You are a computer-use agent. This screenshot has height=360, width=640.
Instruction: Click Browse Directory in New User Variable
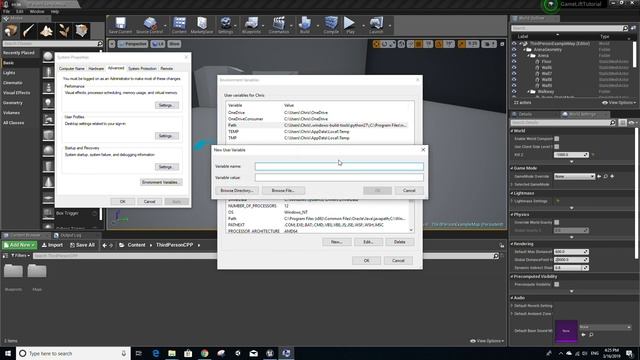point(237,191)
